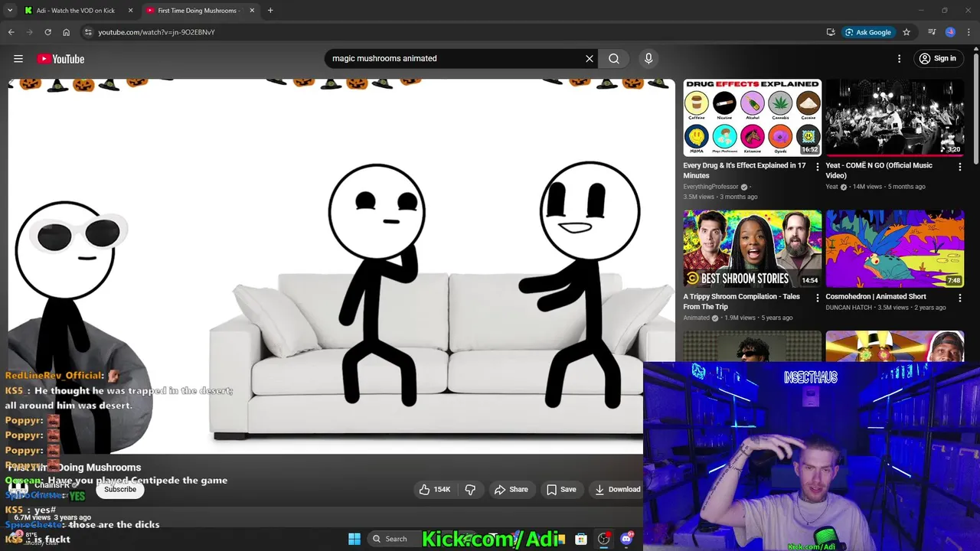980x551 pixels.
Task: Open Discord from the taskbar
Action: 627,539
